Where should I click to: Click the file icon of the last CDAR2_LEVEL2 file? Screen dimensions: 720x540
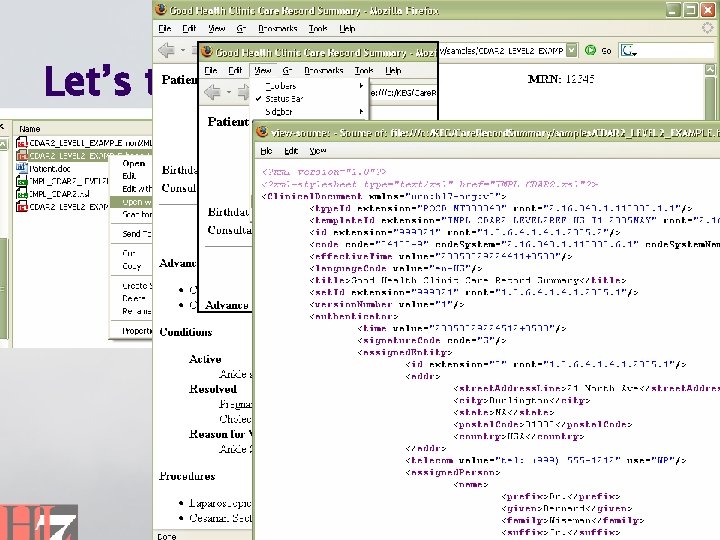(22, 207)
